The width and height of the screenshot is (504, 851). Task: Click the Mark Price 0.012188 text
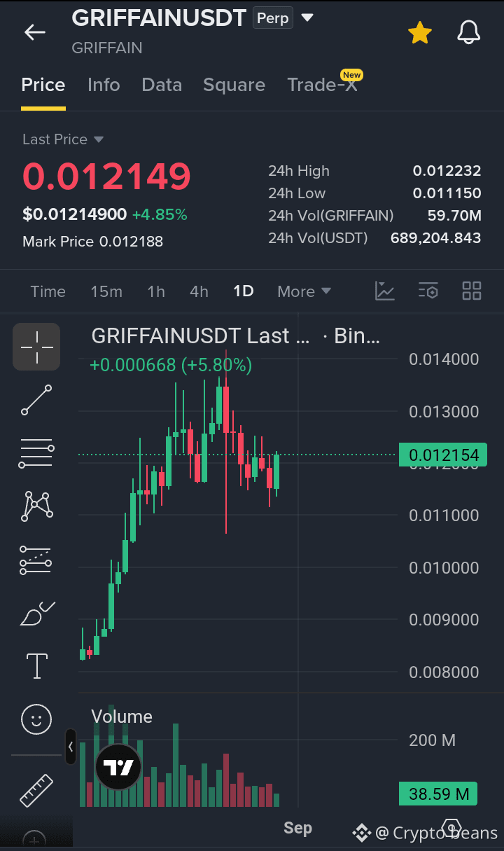(92, 242)
